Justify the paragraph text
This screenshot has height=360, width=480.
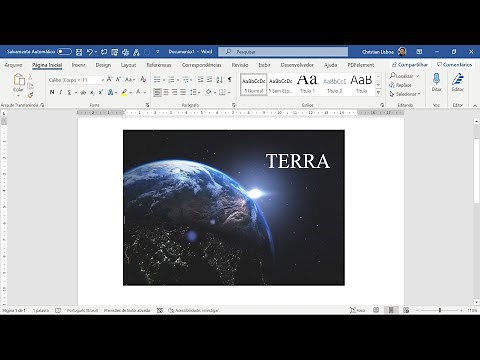[183, 92]
